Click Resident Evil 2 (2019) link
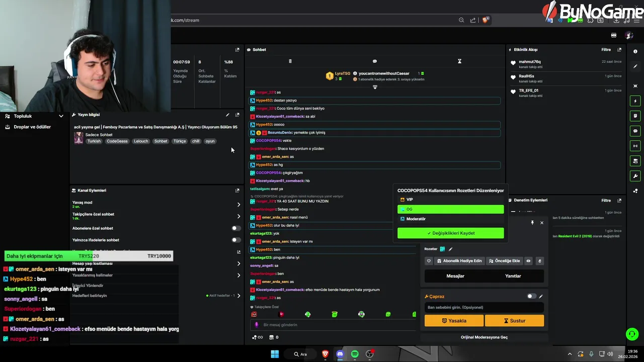This screenshot has height=362, width=644. point(575,236)
